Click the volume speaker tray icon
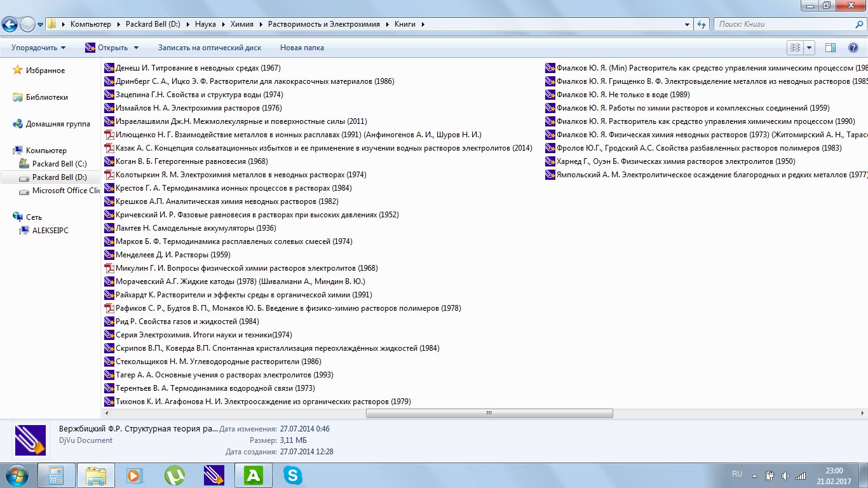Screen dimensions: 868x488 785,475
